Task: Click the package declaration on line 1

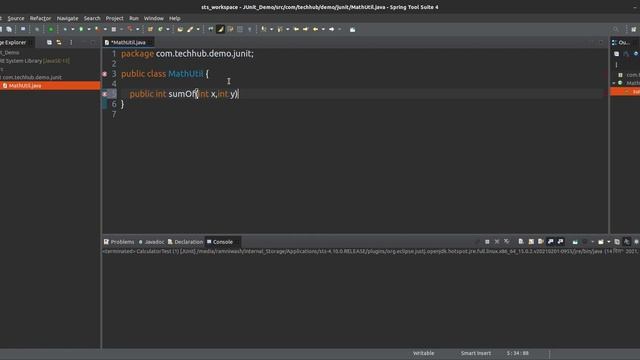Action: click(187, 54)
